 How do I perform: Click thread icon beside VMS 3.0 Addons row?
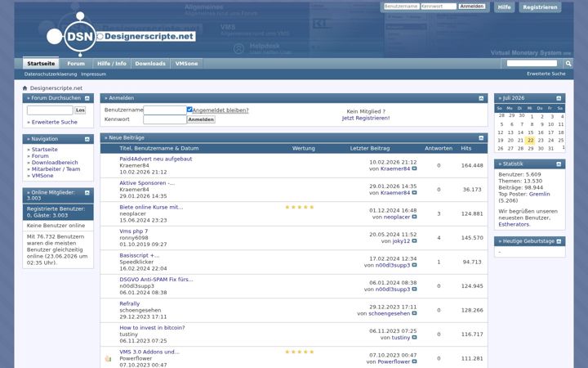109,358
